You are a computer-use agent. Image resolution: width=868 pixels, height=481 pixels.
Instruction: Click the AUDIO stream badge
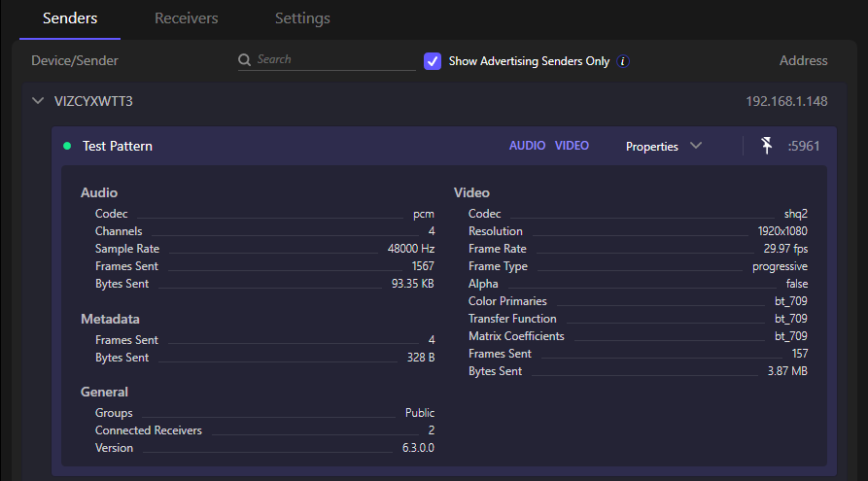(x=527, y=146)
